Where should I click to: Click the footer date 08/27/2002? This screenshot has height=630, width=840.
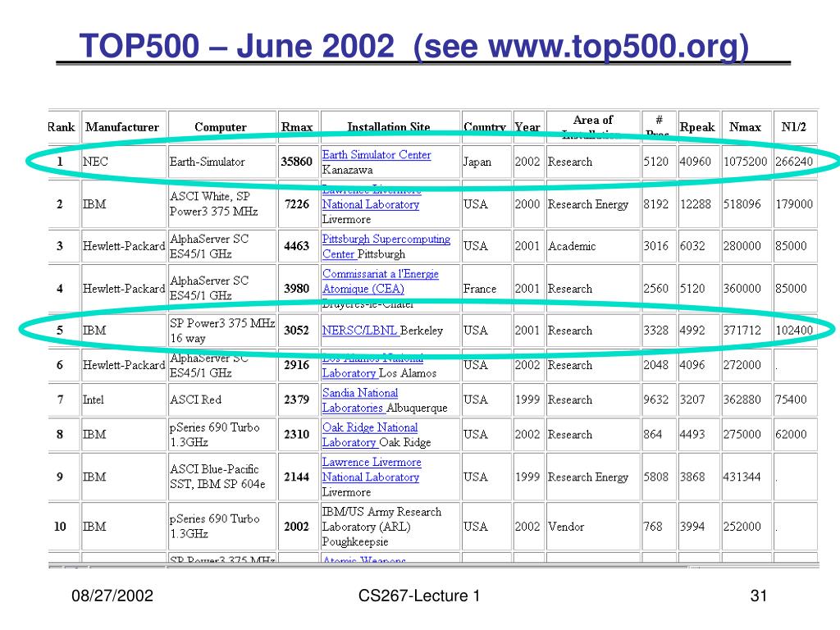(112, 596)
